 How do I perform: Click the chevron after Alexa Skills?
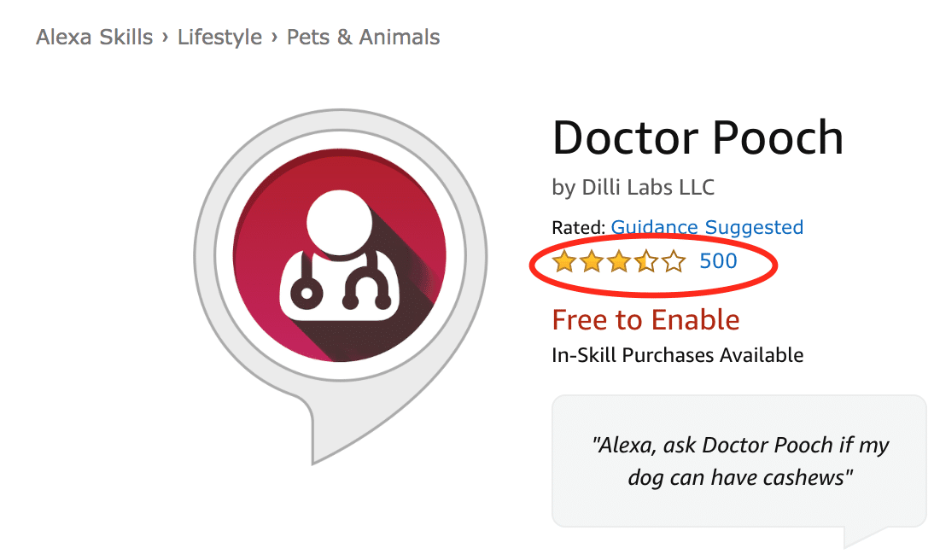[166, 38]
